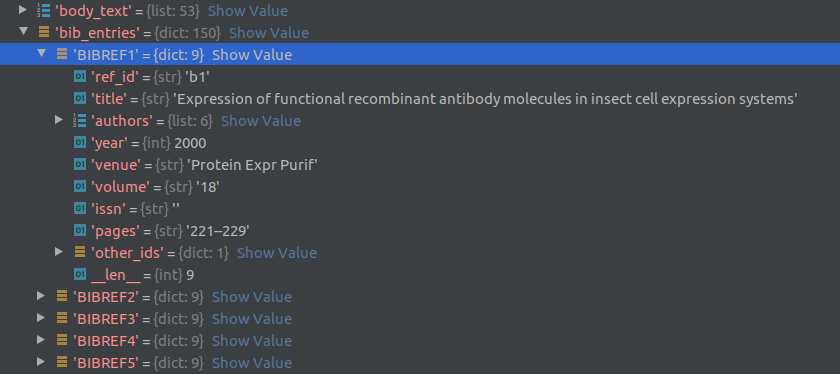Click the int icon beside 'year'
This screenshot has width=840, height=374.
[79, 143]
